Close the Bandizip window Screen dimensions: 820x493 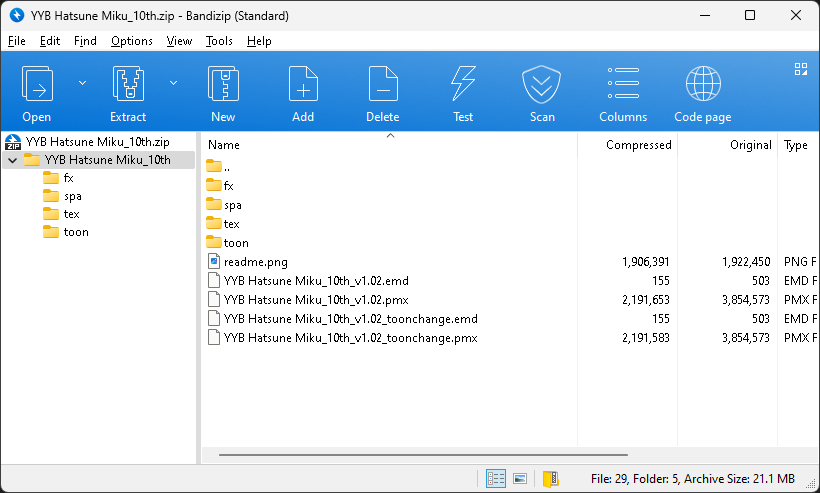pos(796,15)
